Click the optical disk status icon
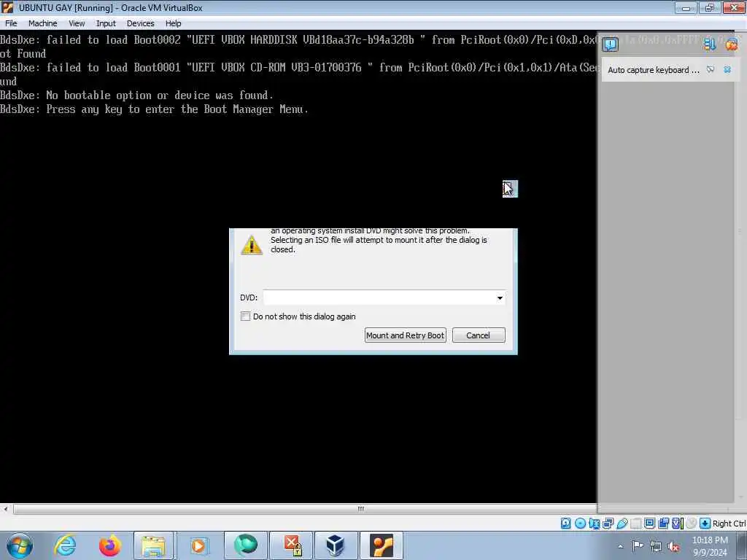Screen dimensions: 747x560 tap(580, 524)
